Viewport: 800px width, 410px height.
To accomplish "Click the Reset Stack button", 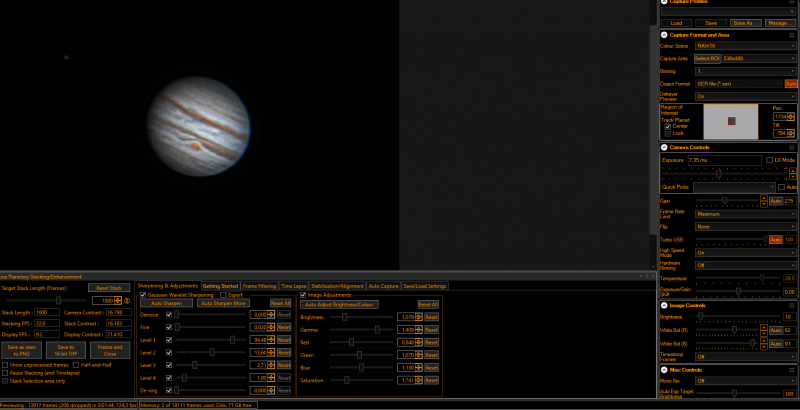I will (109, 288).
